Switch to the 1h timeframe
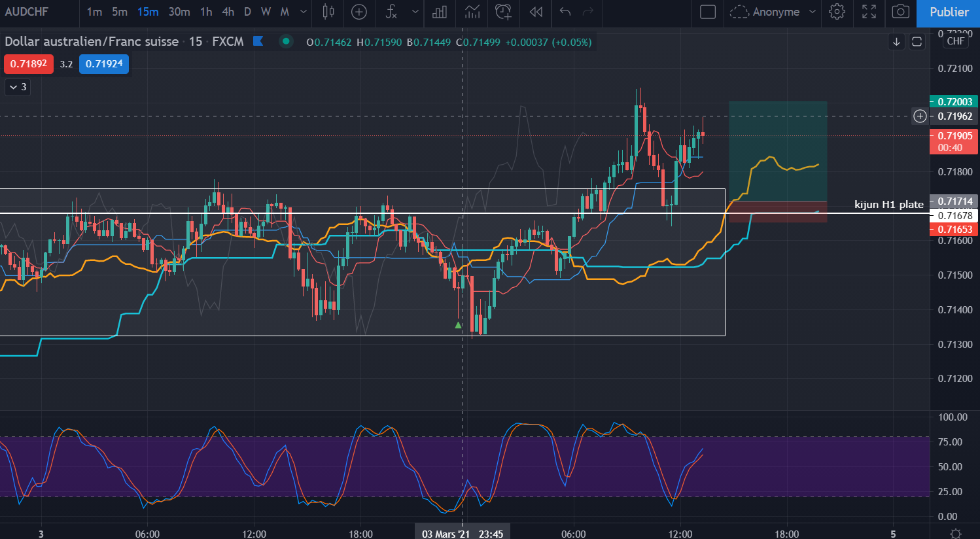 pos(206,12)
